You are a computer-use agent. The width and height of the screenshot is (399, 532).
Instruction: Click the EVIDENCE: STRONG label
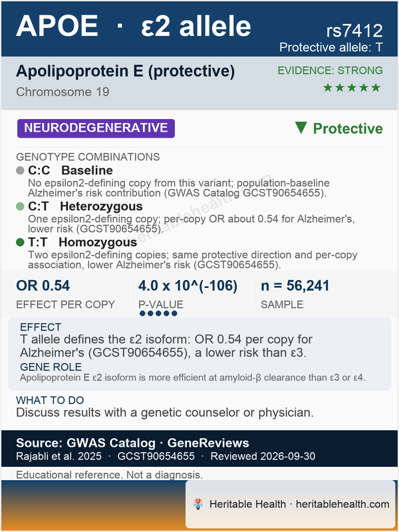[x=330, y=70]
